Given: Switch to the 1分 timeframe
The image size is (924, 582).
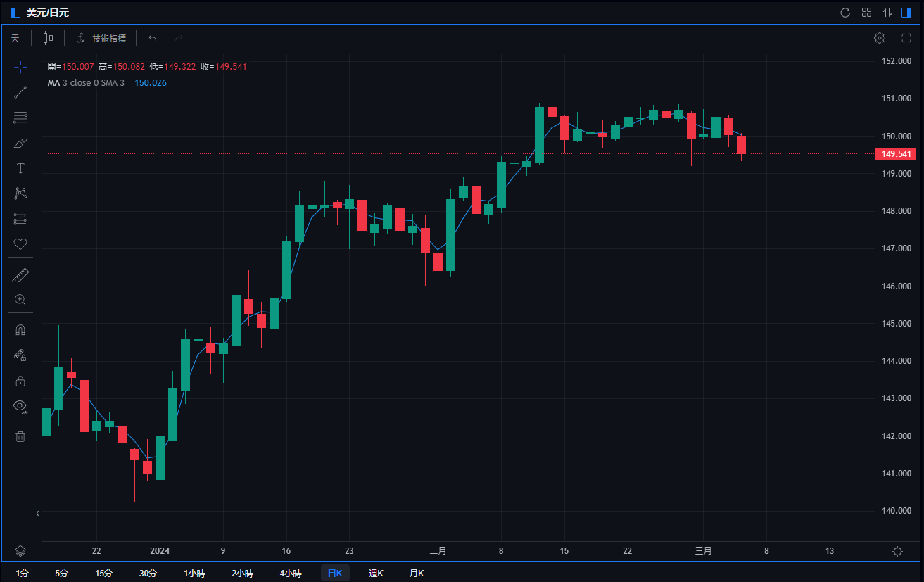Looking at the screenshot, I should [x=23, y=574].
